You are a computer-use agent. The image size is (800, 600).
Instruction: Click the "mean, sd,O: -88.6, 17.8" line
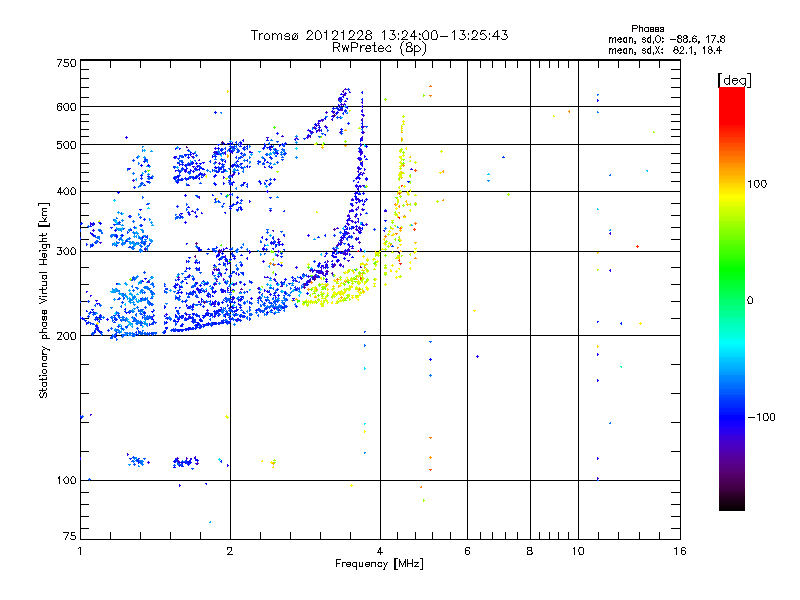coord(666,39)
